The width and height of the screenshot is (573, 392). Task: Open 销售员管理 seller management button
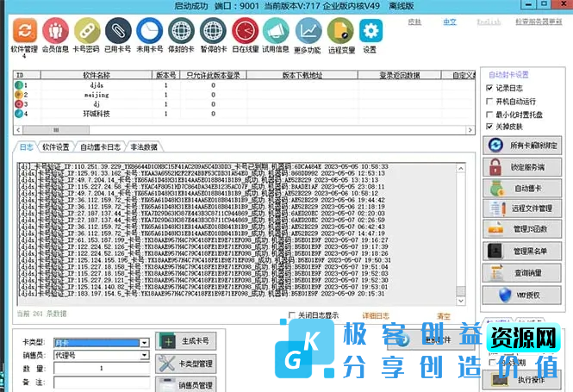185,384
